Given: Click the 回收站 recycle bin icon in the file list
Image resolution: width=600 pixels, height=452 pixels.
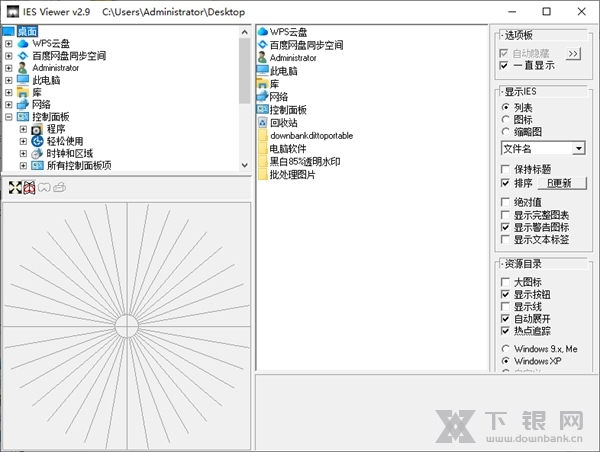Looking at the screenshot, I should 262,122.
